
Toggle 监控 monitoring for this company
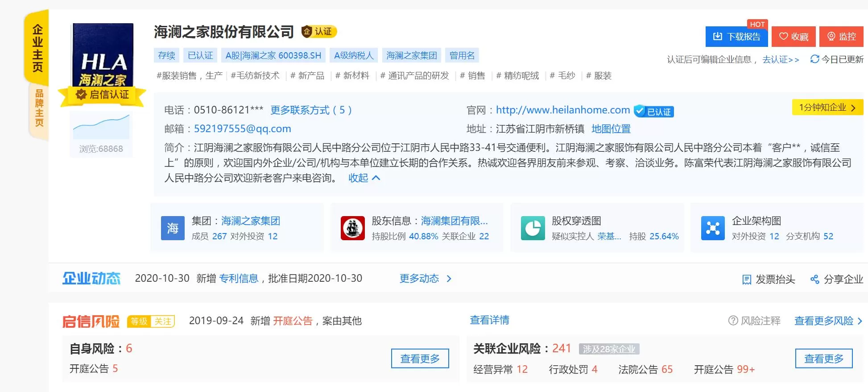(841, 37)
